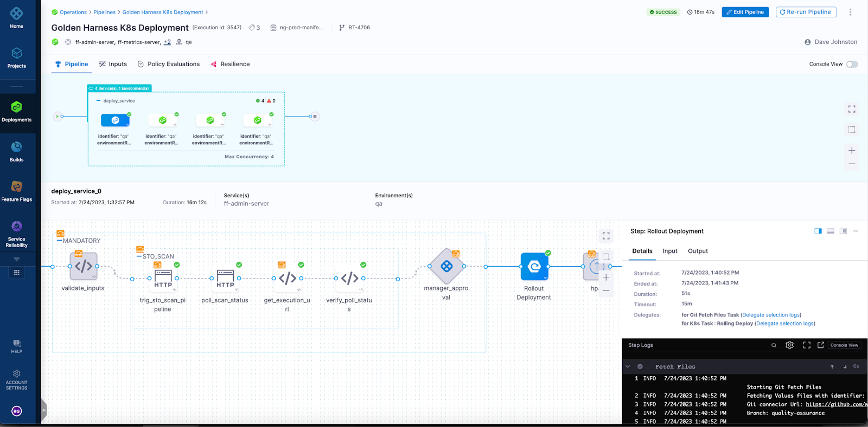Collapse the Fetch Files log section
Viewport: 868px width, 427px height.
pyautogui.click(x=628, y=366)
